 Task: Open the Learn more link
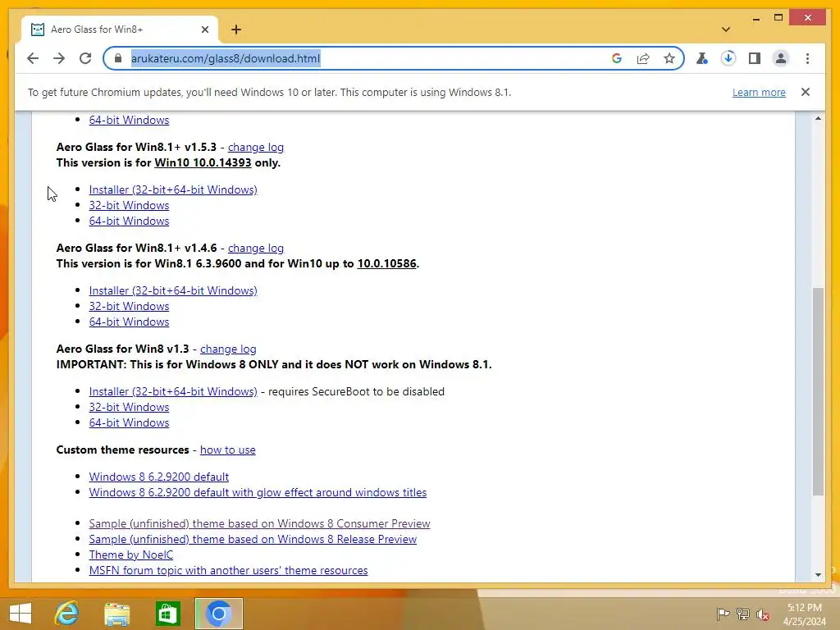point(759,92)
